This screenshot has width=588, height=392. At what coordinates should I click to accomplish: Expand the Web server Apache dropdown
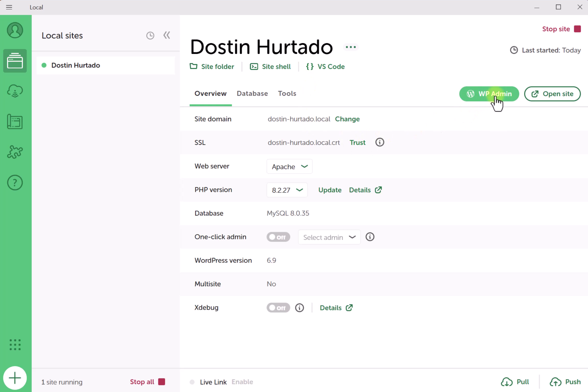289,167
